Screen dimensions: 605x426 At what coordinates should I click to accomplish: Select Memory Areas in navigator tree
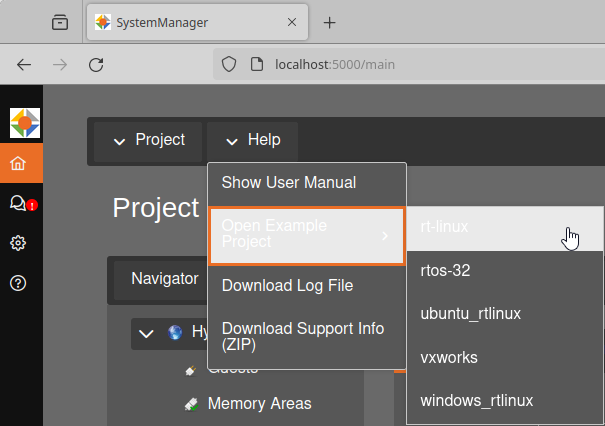tap(259, 404)
